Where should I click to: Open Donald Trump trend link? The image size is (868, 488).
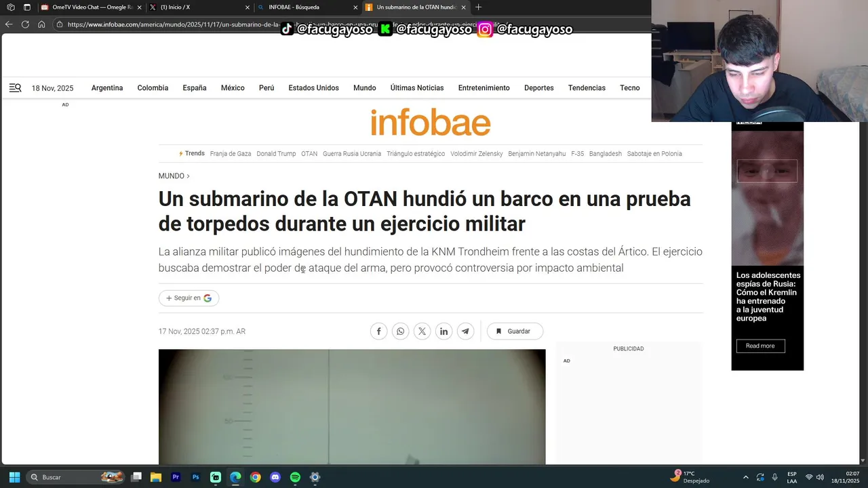(276, 154)
